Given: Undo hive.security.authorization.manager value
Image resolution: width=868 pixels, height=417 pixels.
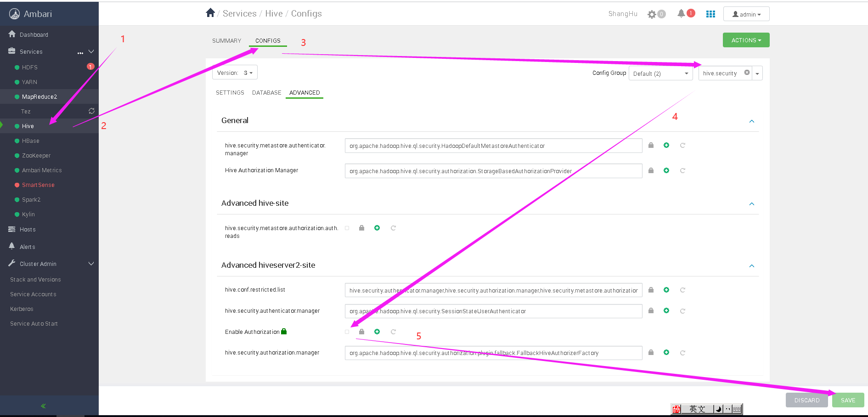Looking at the screenshot, I should tap(682, 352).
